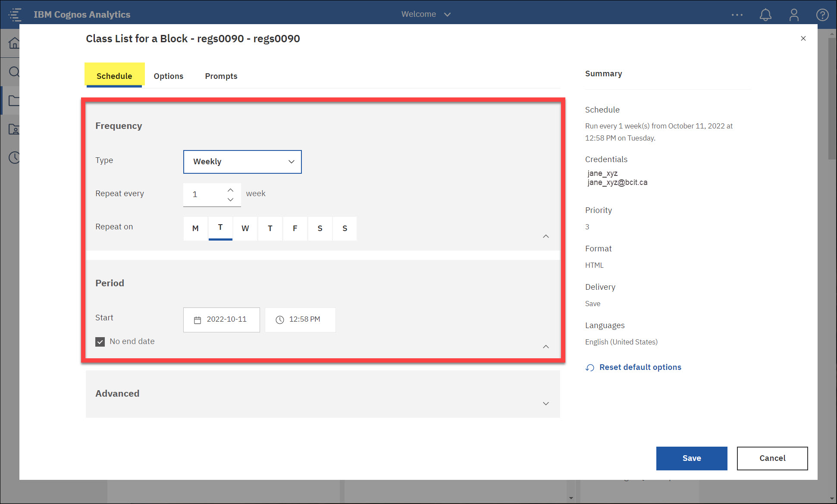Open the Start date picker showing 2022-10-11

point(221,319)
